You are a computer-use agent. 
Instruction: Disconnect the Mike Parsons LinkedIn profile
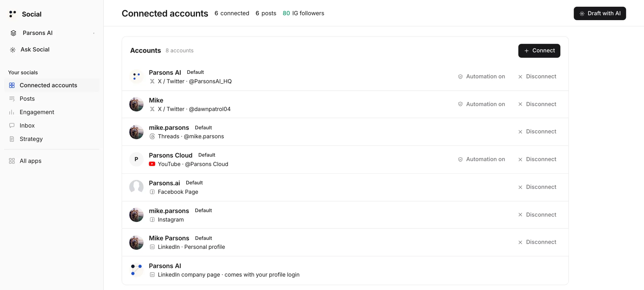(x=537, y=242)
